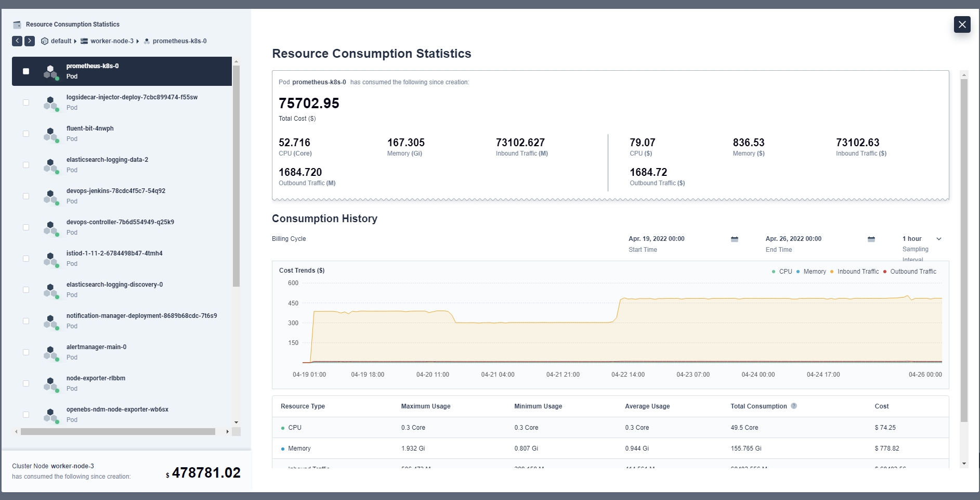
Task: Click the alertmanager-main-0 pod icon
Action: click(50, 353)
